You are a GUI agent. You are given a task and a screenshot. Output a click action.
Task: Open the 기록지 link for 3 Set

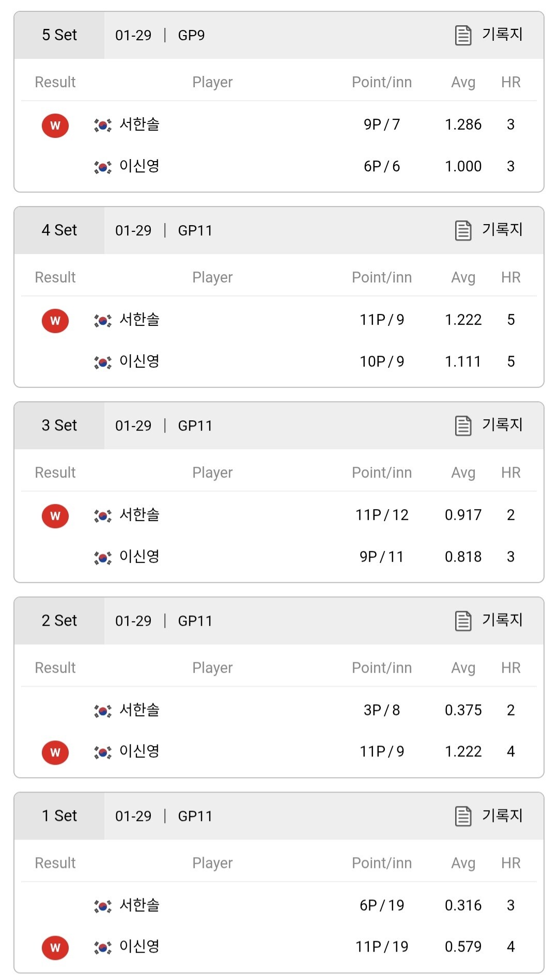click(502, 425)
